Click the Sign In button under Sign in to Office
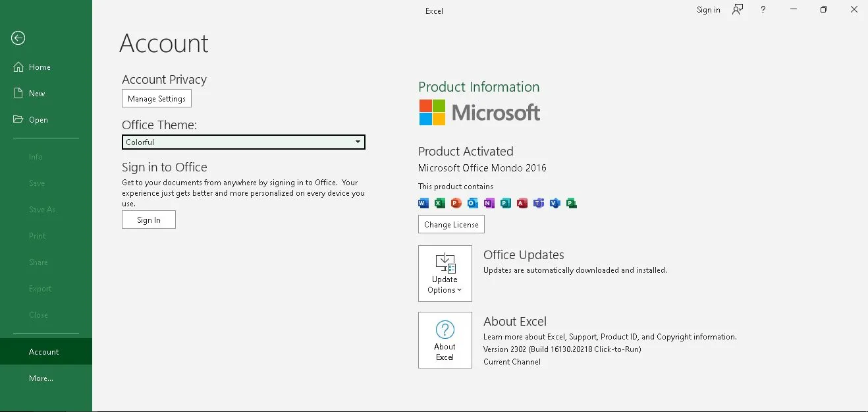 tap(149, 220)
